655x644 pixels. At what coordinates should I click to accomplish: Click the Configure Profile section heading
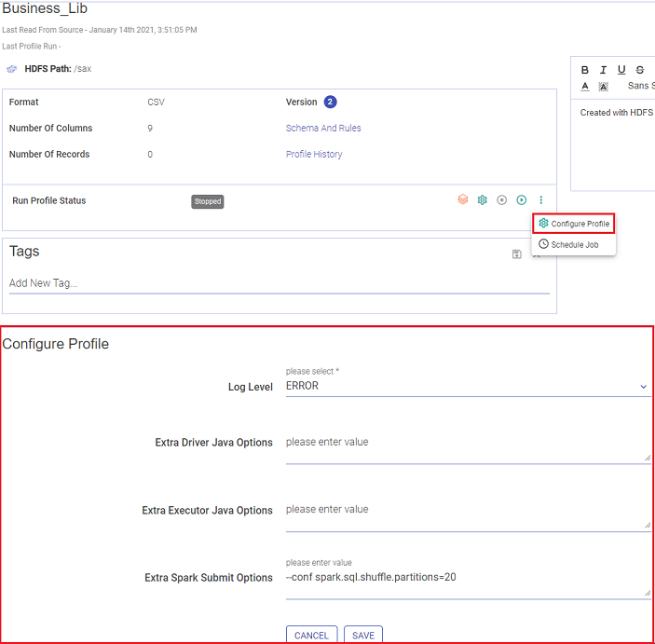[x=56, y=344]
